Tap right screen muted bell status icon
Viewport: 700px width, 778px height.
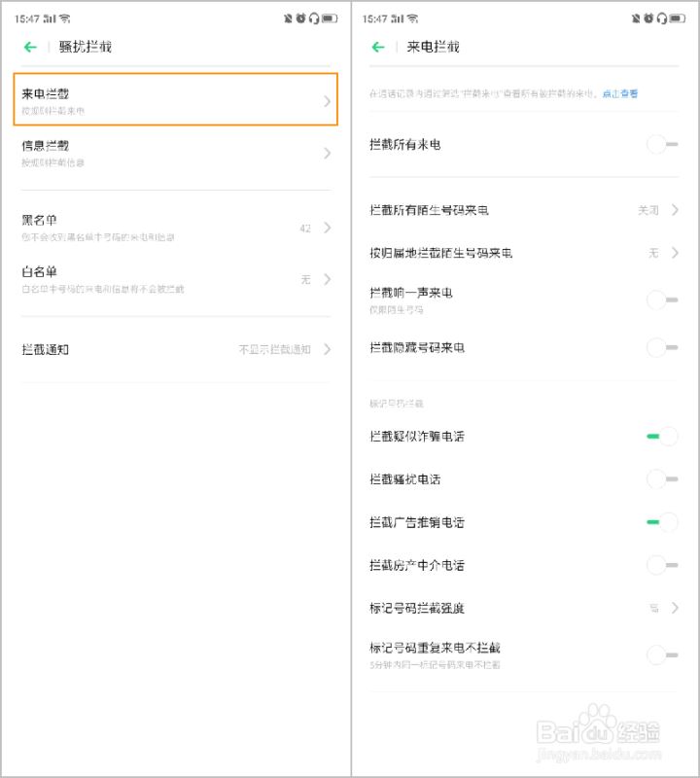(636, 18)
